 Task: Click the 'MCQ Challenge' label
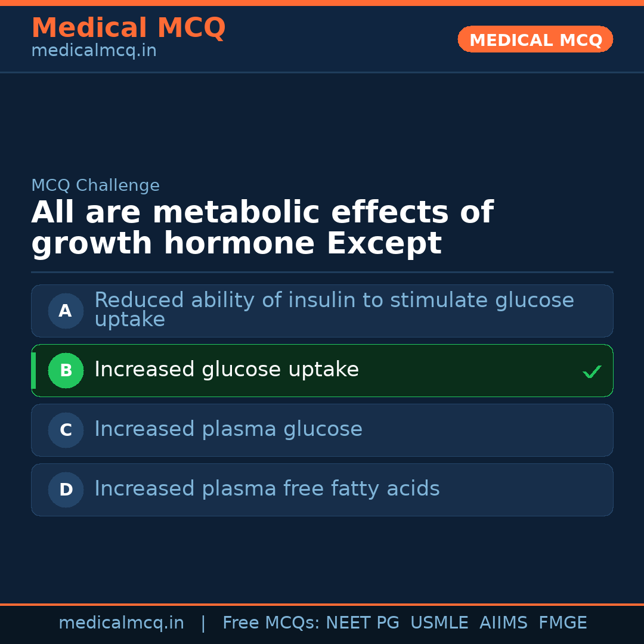click(95, 185)
